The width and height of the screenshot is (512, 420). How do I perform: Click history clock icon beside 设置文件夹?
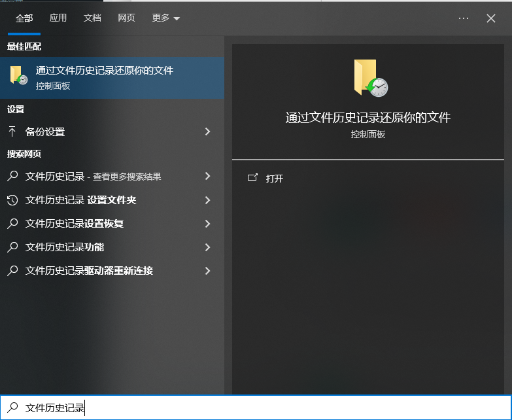point(12,200)
